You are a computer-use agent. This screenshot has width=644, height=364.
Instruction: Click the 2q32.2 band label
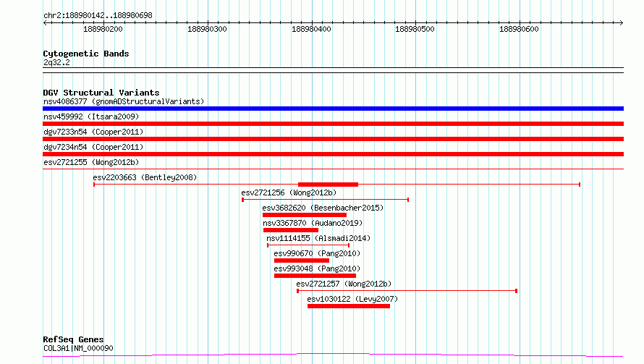point(56,62)
